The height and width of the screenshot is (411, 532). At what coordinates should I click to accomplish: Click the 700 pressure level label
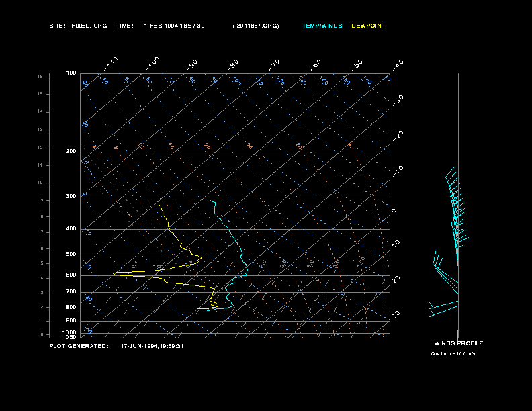[x=71, y=291]
